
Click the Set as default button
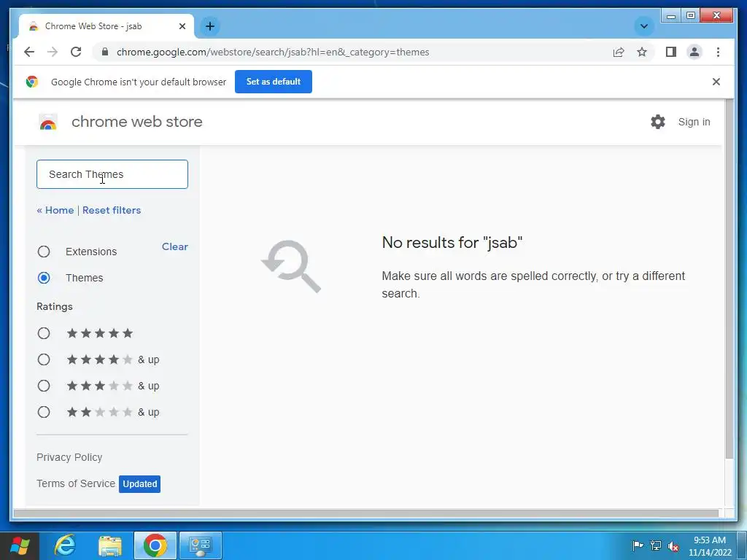click(274, 82)
